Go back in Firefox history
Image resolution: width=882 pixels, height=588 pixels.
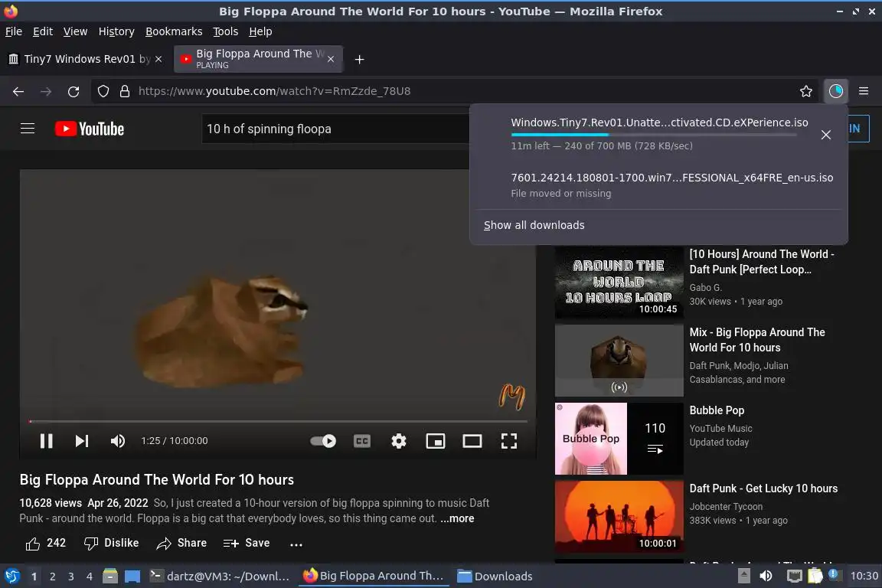[x=18, y=91]
